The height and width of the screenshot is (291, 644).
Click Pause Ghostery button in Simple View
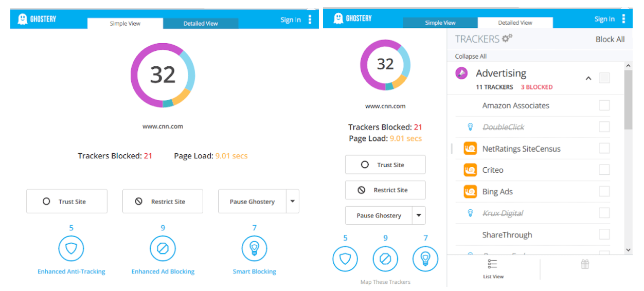(x=252, y=202)
